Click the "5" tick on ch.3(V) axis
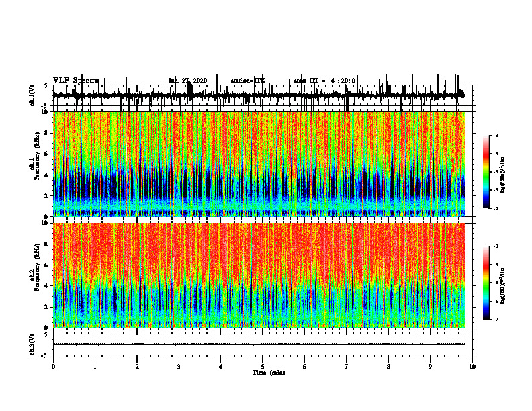 (46, 334)
